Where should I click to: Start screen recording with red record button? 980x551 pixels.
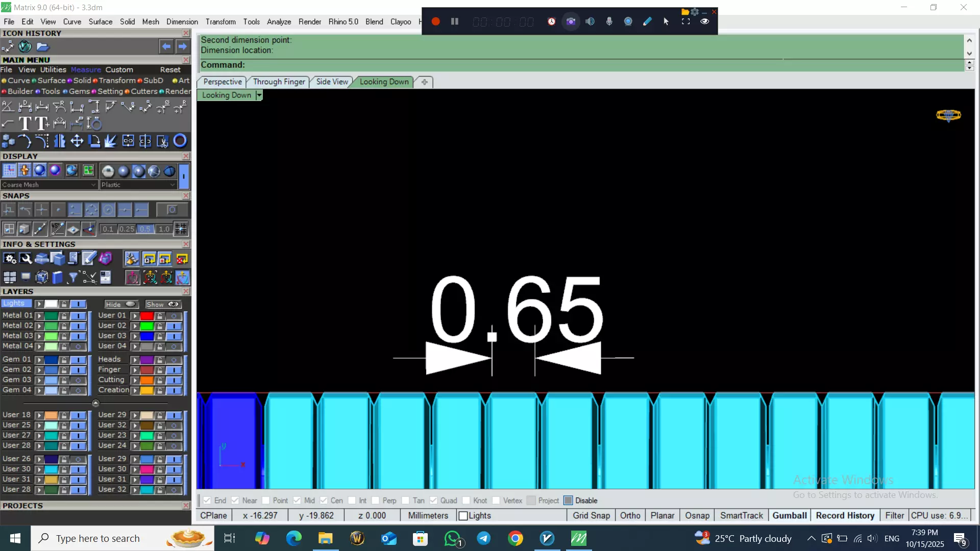[435, 21]
